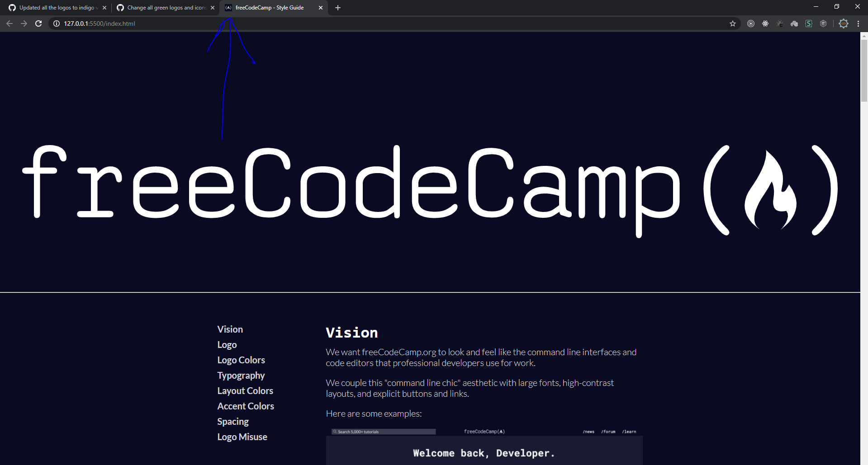Jump to the Logo Misuse section

tap(242, 437)
